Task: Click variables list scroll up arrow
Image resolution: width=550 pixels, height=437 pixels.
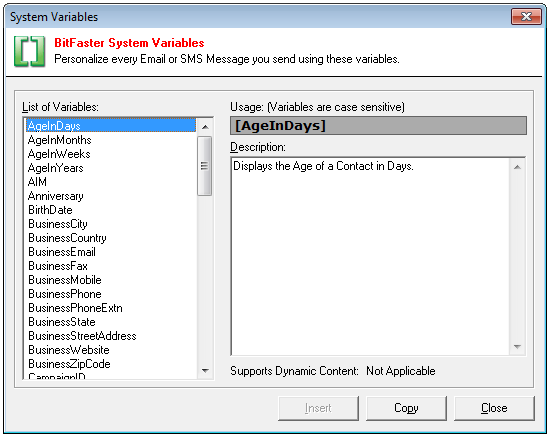Action: tap(205, 127)
